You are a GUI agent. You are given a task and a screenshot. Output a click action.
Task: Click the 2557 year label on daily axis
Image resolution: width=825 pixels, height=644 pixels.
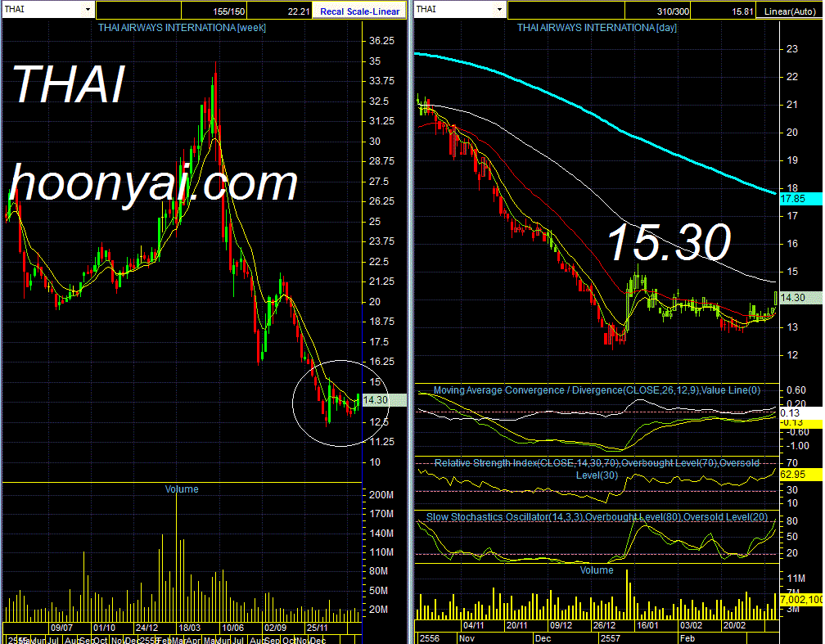(610, 639)
